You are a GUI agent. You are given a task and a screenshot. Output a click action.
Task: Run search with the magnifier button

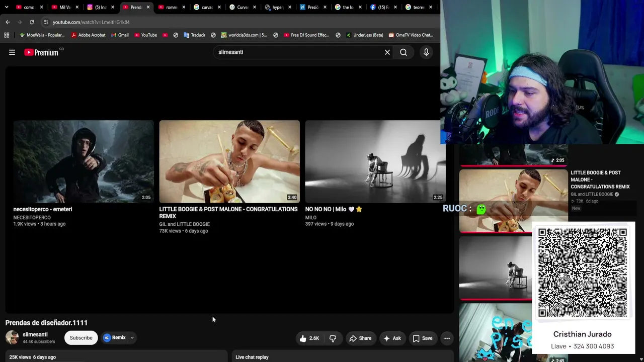[x=404, y=52]
